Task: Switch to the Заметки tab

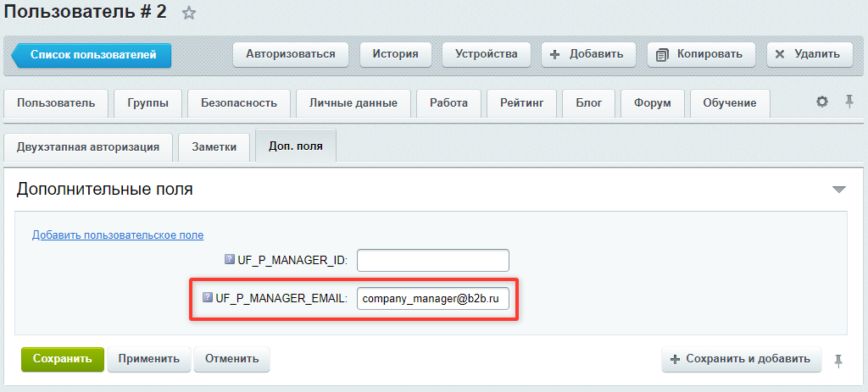Action: point(214,147)
